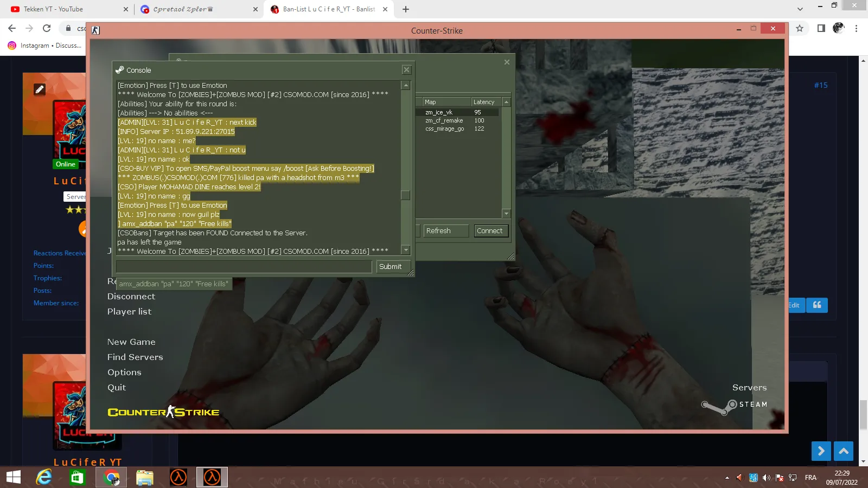Open a new browser tab
Screen dimensions: 868x488
point(406,9)
